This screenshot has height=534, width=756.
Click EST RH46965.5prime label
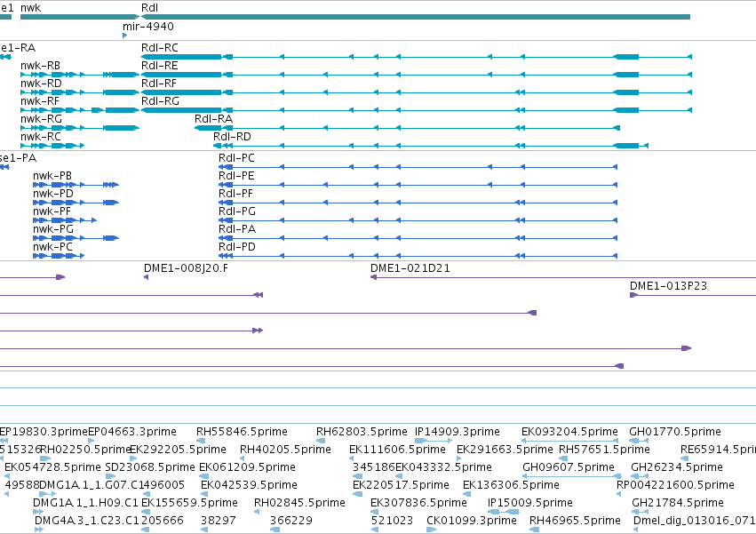coord(575,521)
